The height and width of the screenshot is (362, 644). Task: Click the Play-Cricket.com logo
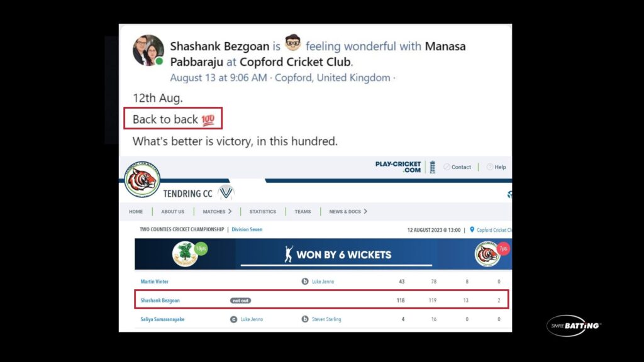tap(398, 167)
